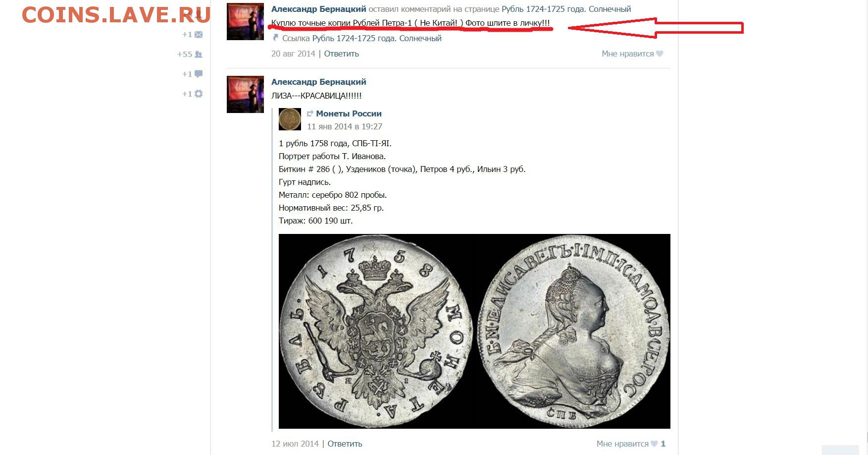Open Рубль 1724-1725 года. Солнечный page link
The height and width of the screenshot is (455, 868).
tap(566, 9)
